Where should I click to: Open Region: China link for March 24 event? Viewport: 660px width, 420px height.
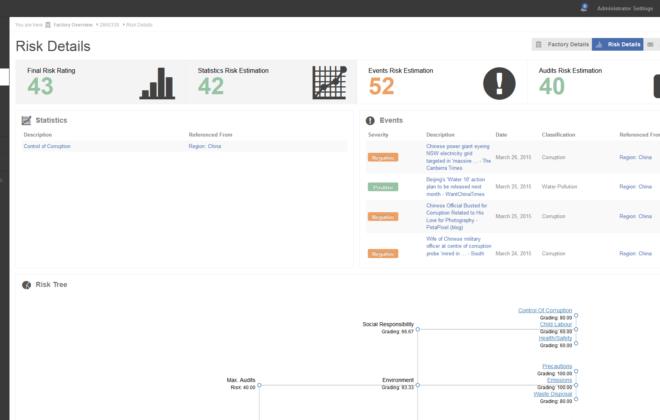[x=635, y=253]
